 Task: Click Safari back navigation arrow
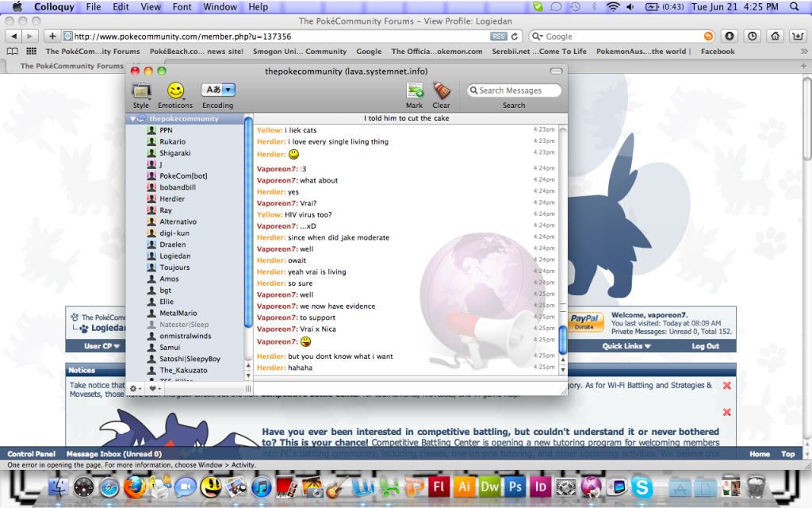coord(14,37)
